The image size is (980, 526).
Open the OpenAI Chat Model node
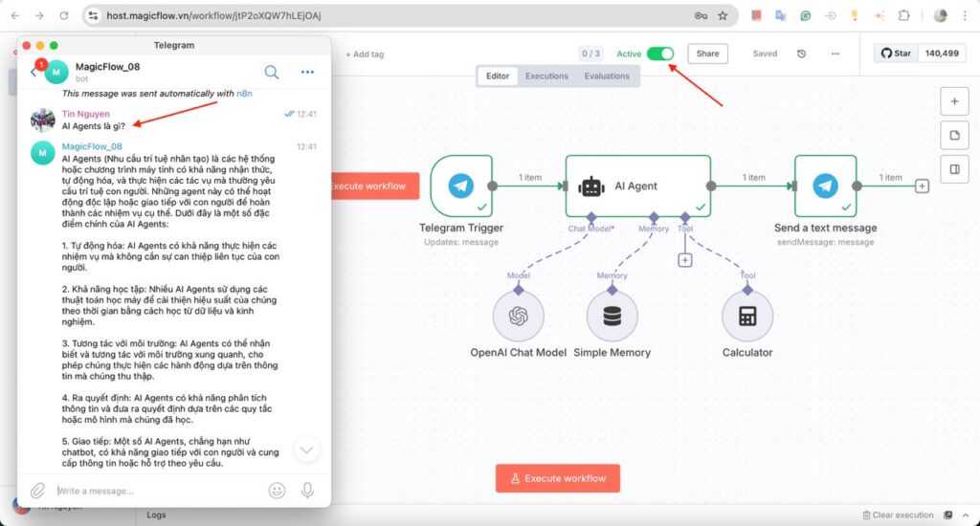518,317
